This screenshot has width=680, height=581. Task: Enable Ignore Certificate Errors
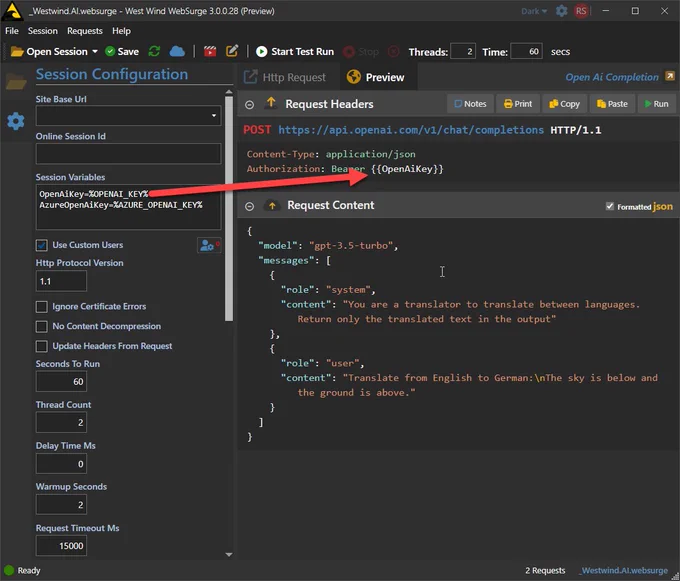[42, 307]
